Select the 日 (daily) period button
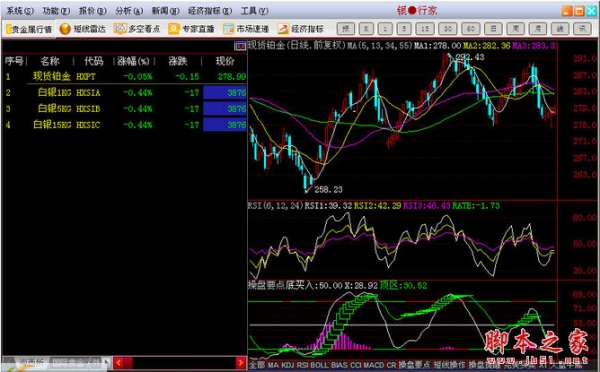 pyautogui.click(x=493, y=29)
